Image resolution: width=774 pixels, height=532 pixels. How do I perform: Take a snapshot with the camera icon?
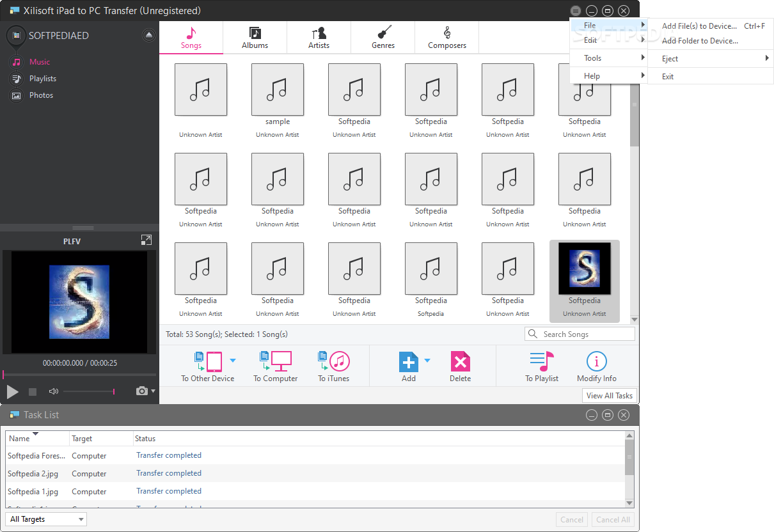pyautogui.click(x=141, y=391)
